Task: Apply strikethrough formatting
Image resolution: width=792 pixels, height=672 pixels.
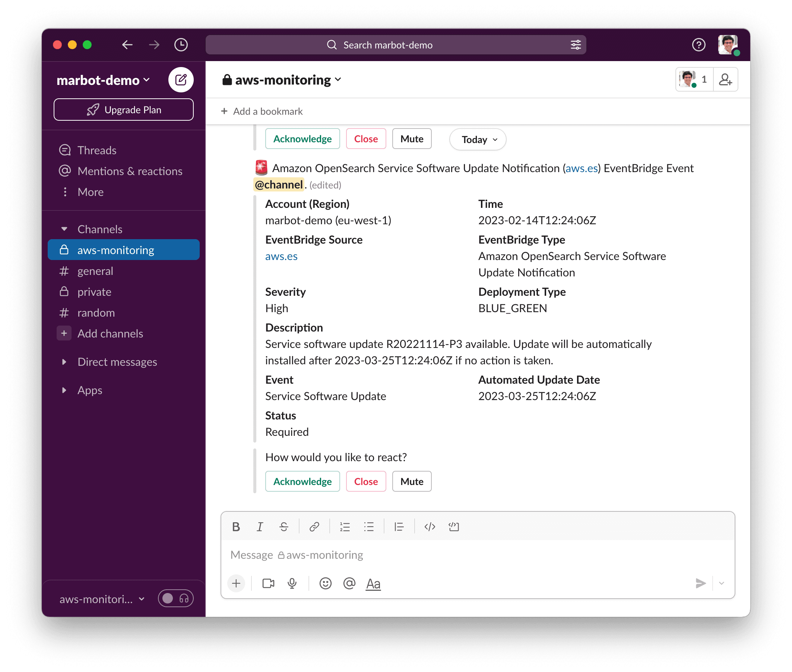Action: coord(284,527)
